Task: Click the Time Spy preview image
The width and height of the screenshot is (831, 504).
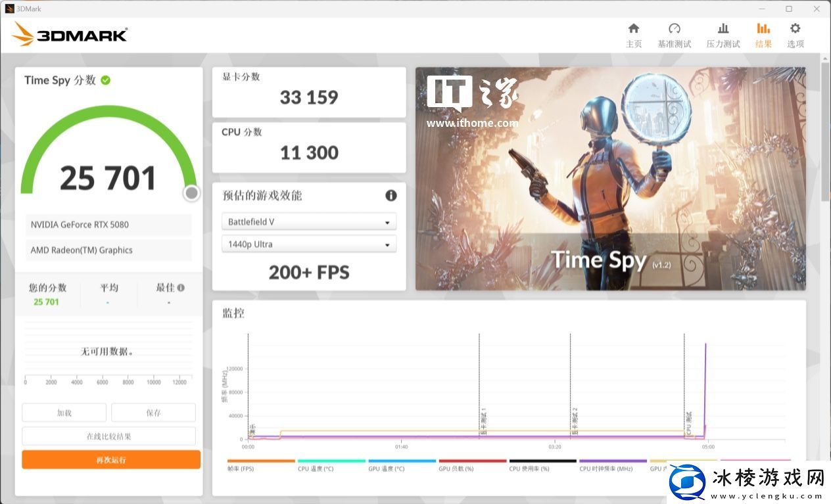Action: [x=610, y=179]
